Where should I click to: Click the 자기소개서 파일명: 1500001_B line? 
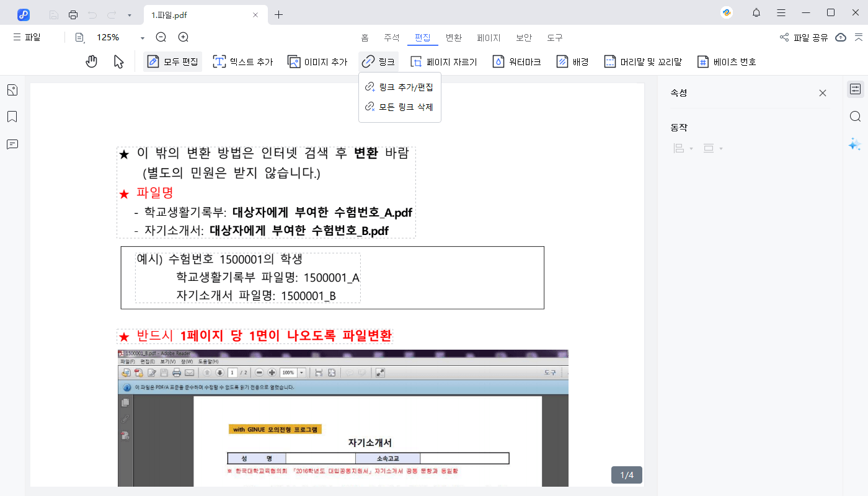click(256, 296)
